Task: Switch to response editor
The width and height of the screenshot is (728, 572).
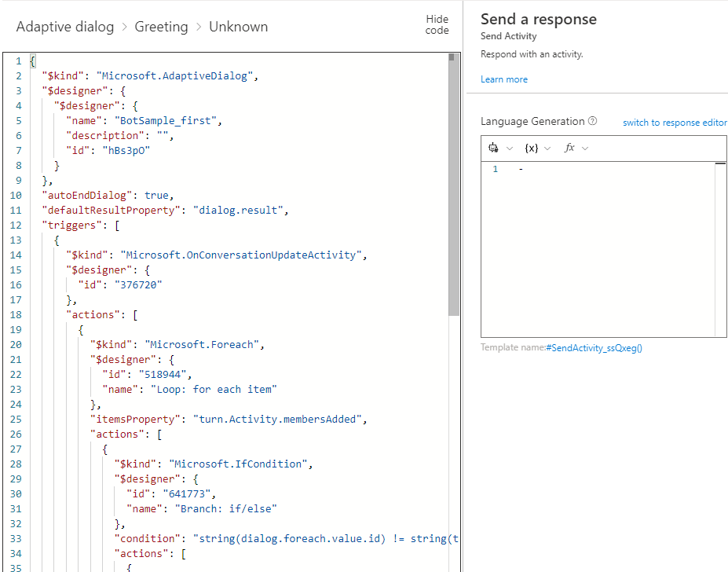Action: tap(674, 123)
